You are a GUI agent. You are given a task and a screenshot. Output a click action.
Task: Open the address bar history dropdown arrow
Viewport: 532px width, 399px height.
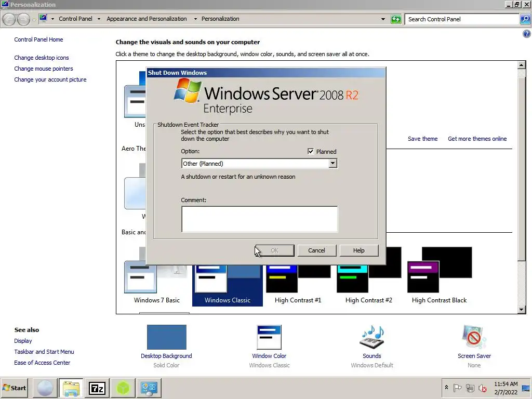click(383, 19)
